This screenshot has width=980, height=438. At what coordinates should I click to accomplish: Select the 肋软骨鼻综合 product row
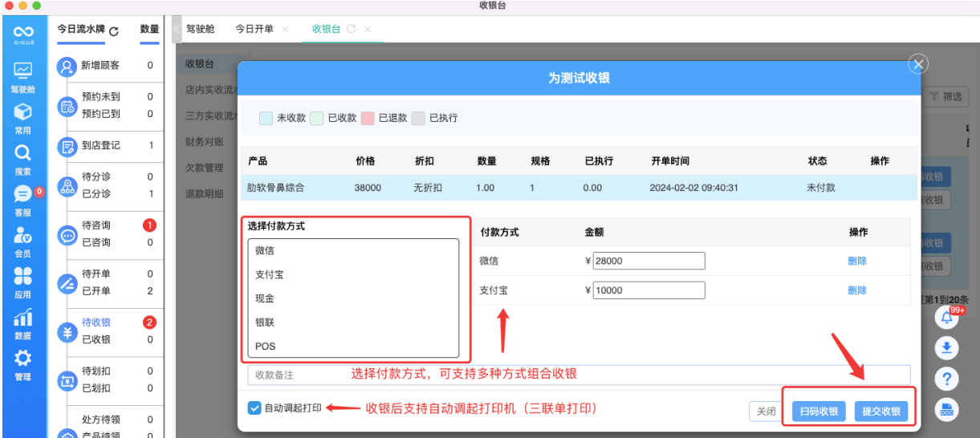click(x=579, y=188)
